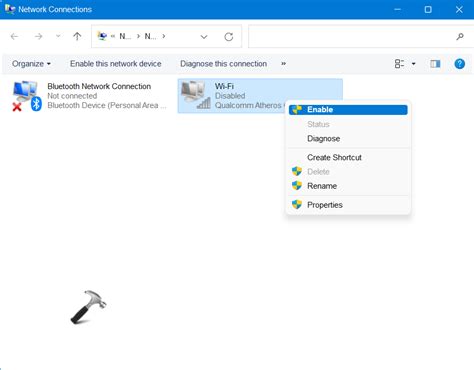Viewport: 474px width, 370px height.
Task: Open Properties from the context menu
Action: click(x=348, y=205)
